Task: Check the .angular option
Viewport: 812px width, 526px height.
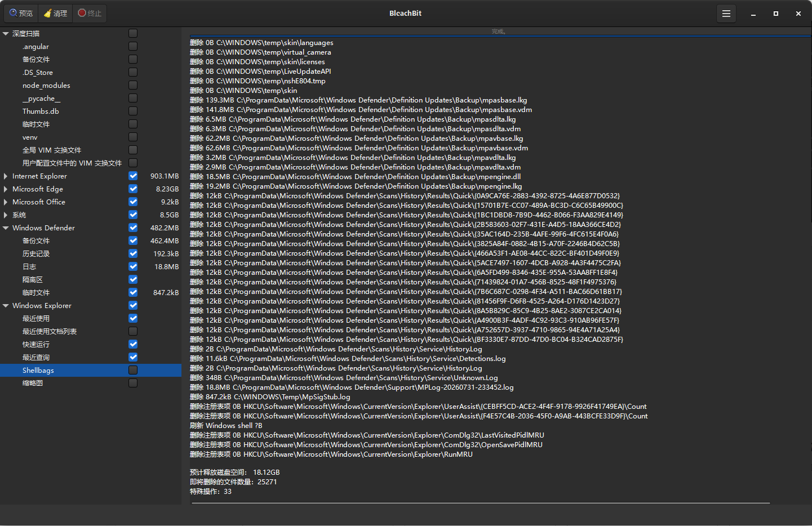Action: coord(133,46)
